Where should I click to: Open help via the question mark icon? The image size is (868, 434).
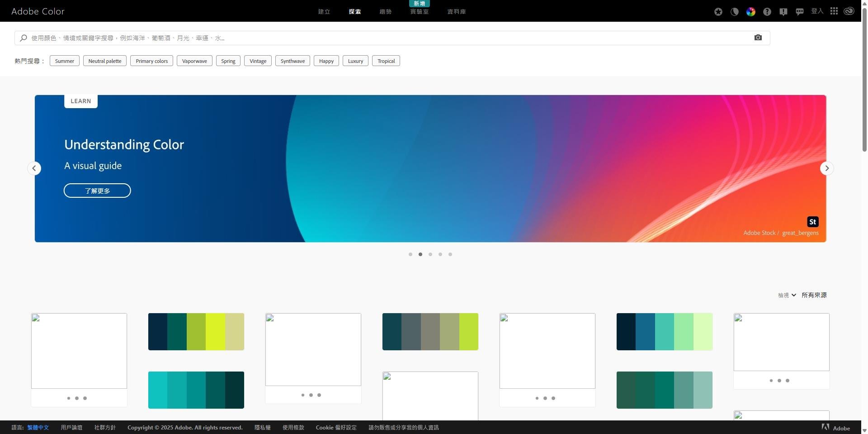click(x=767, y=12)
